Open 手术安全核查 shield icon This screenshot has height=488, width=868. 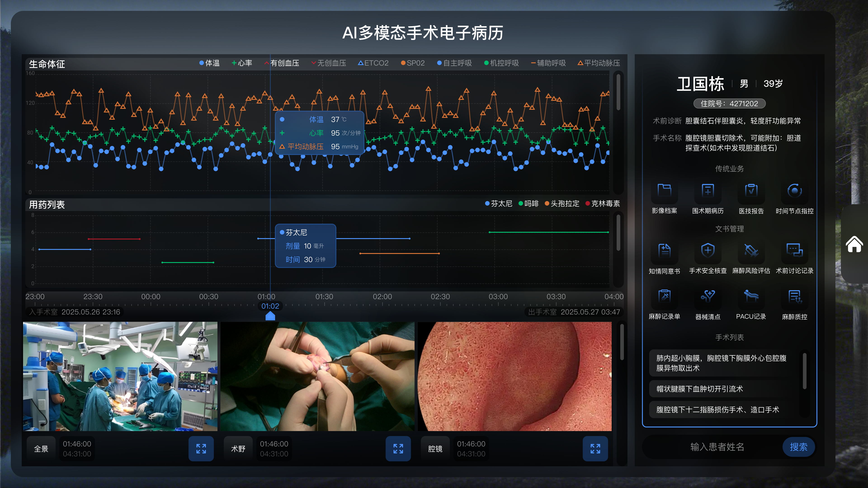[708, 251]
